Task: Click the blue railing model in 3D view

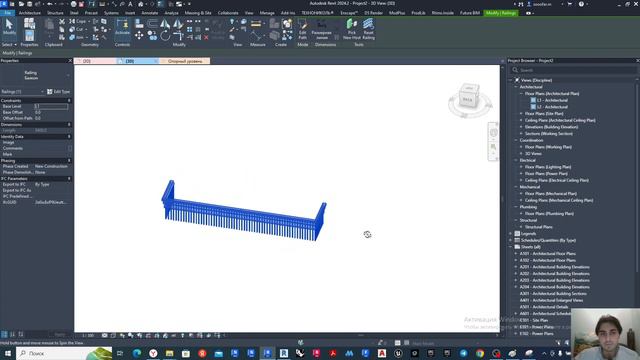Action: point(243,212)
